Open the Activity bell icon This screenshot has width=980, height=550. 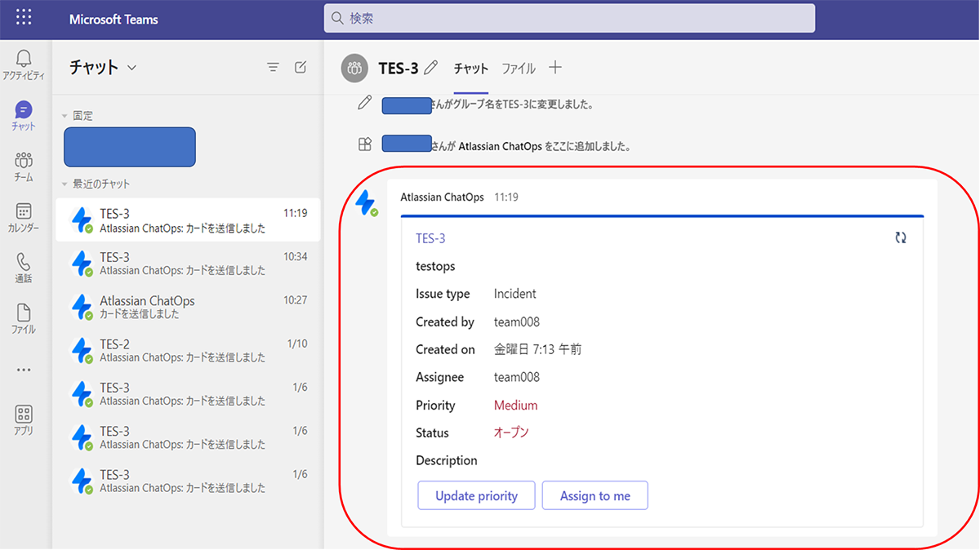tap(24, 59)
